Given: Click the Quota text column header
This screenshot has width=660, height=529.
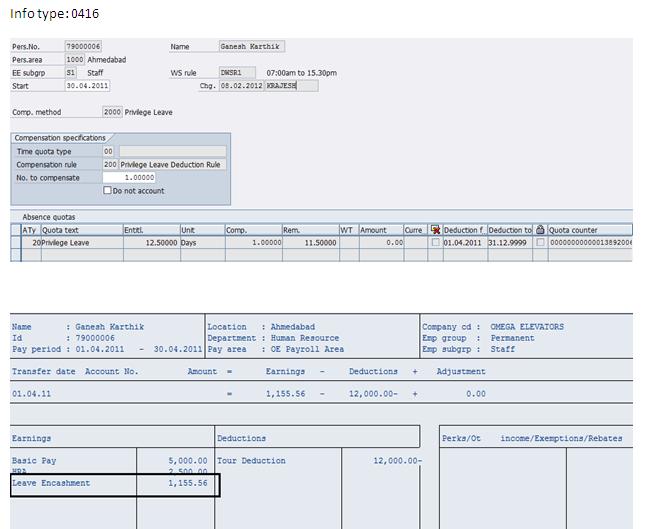Looking at the screenshot, I should click(80, 230).
